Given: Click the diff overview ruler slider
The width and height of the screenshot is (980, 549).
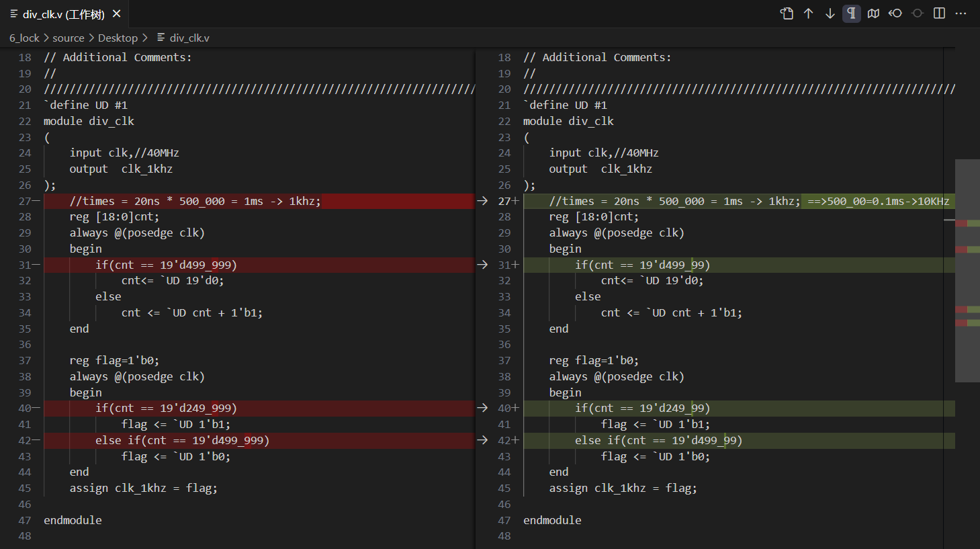Looking at the screenshot, I should pyautogui.click(x=967, y=270).
